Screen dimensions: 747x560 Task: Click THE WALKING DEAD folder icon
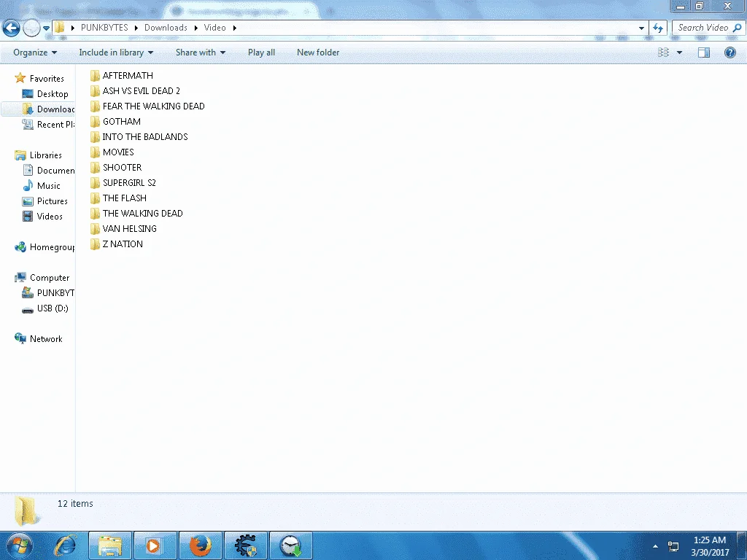point(96,214)
